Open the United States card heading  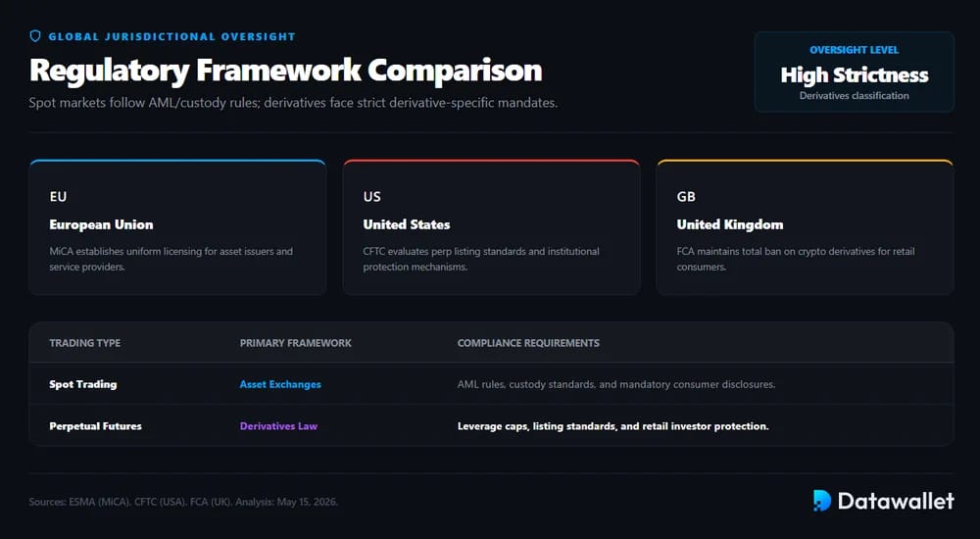coord(407,224)
